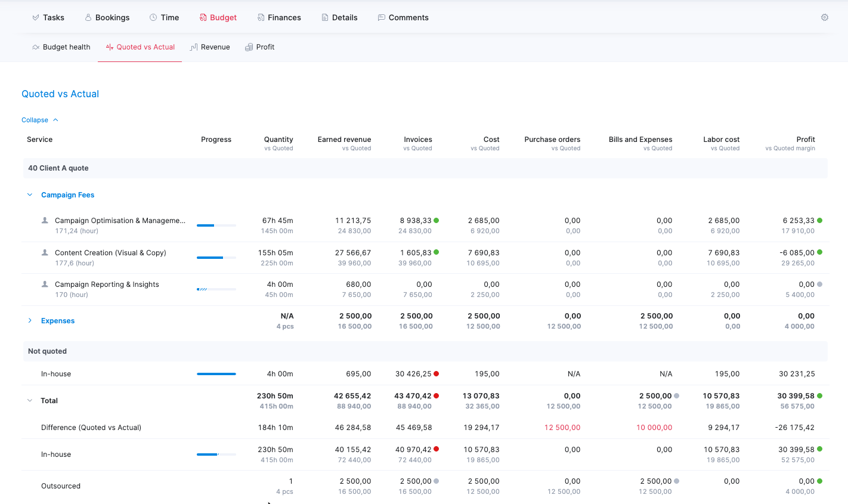
Task: Open the Bookings tab
Action: coord(107,17)
